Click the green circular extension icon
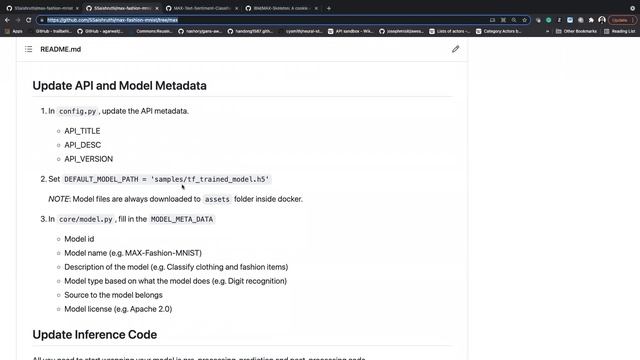 point(549,20)
